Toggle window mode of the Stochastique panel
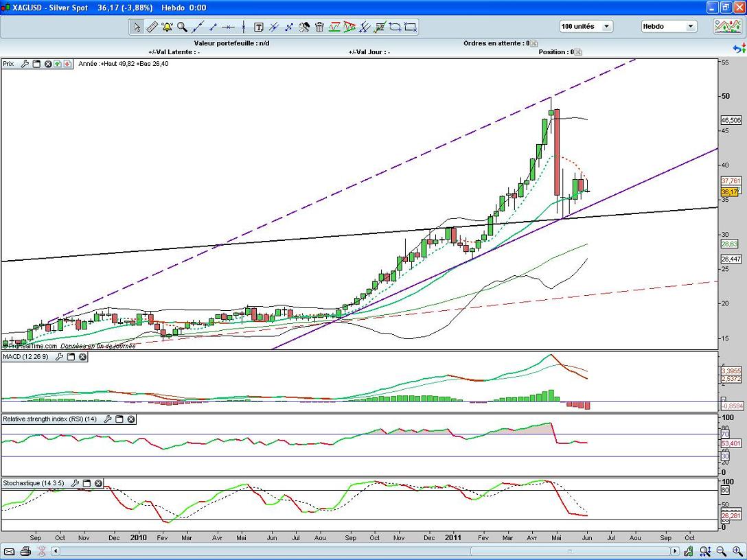 click(x=87, y=483)
